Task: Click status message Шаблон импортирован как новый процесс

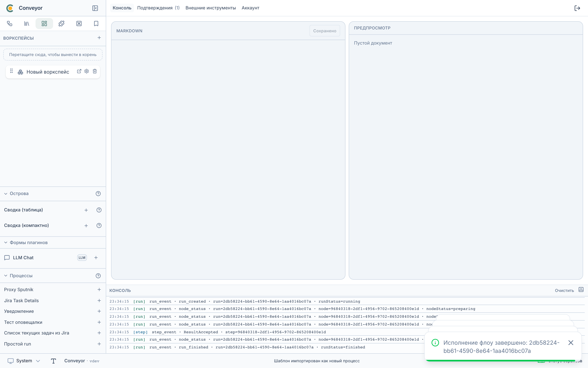Action: point(317,361)
